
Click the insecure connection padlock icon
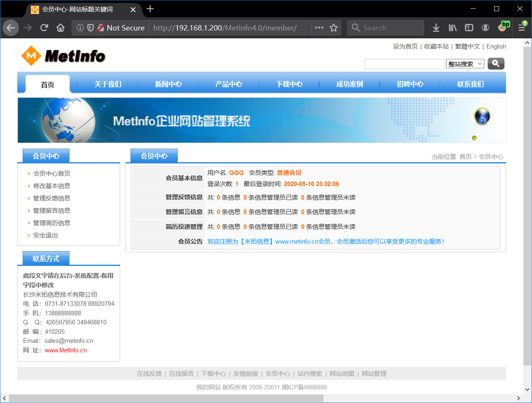[101, 28]
